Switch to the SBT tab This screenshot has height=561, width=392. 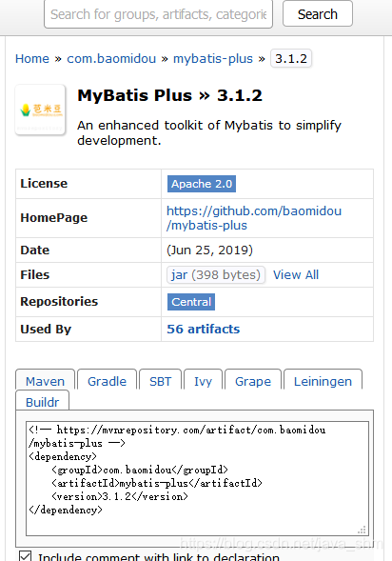pyautogui.click(x=161, y=381)
